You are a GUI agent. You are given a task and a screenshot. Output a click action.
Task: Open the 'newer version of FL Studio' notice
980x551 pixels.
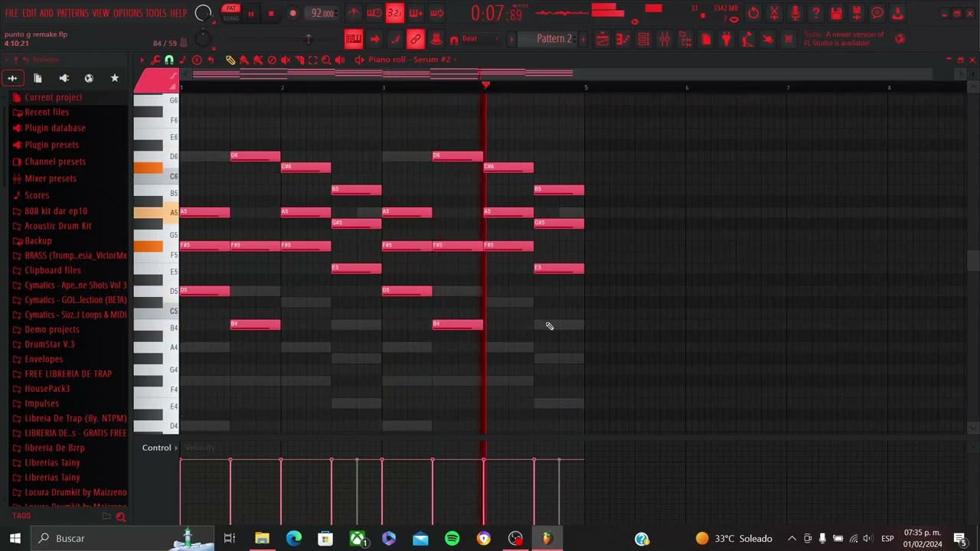(844, 38)
